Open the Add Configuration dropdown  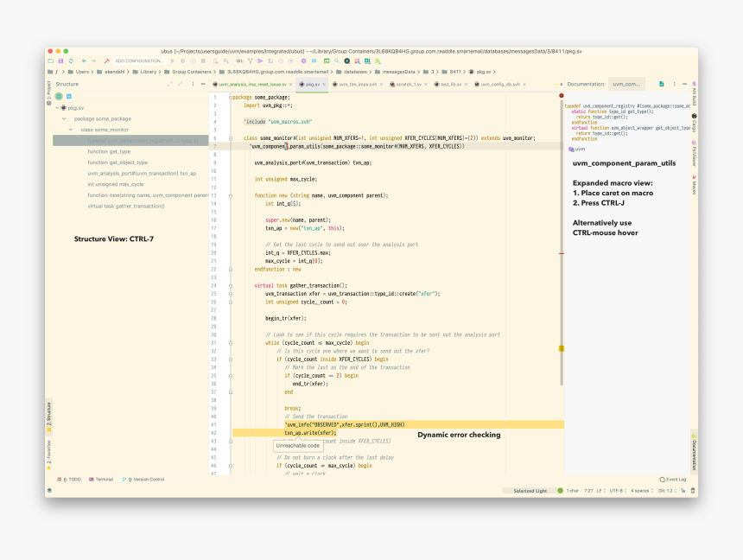pos(139,61)
